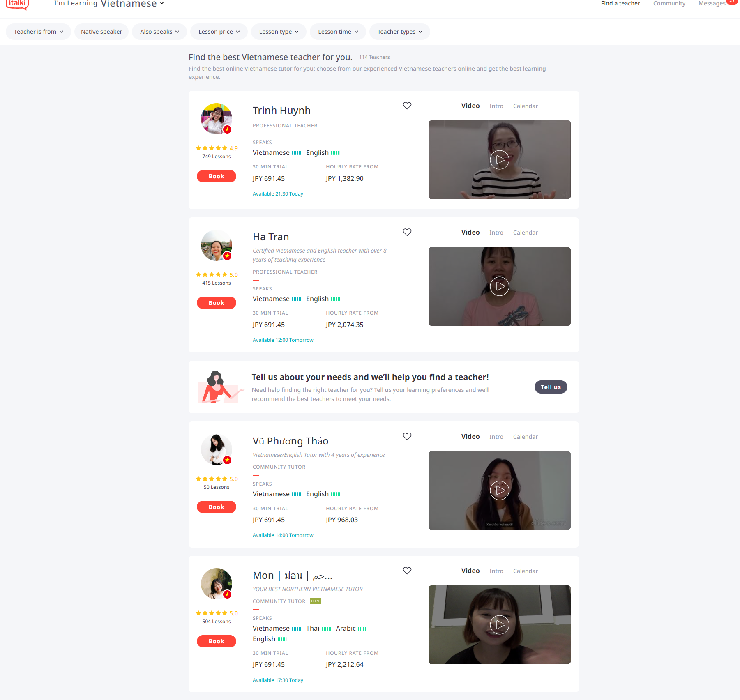Select the Video tab on Mon's card
The height and width of the screenshot is (700, 740).
coord(470,571)
